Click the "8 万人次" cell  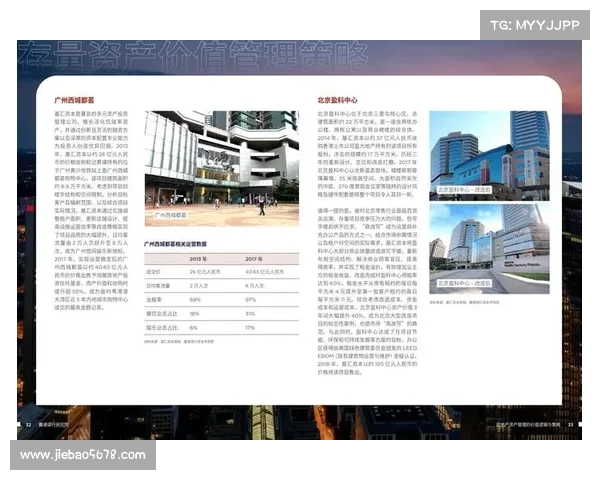pos(254,286)
